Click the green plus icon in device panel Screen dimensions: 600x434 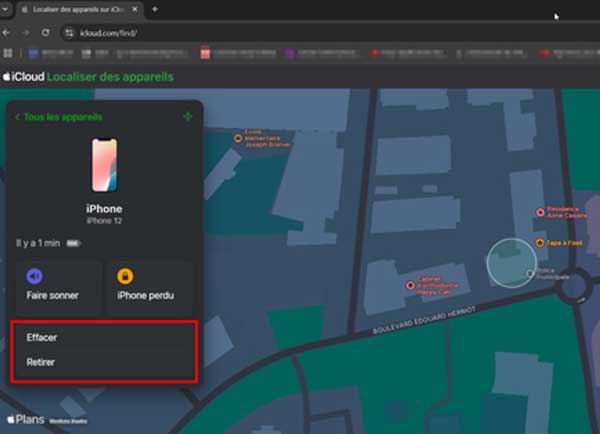tap(188, 117)
